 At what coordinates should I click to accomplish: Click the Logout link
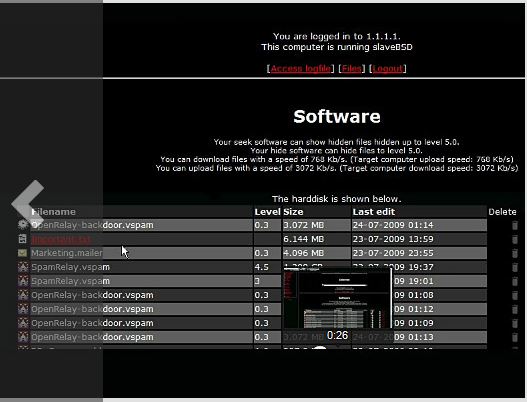point(388,69)
